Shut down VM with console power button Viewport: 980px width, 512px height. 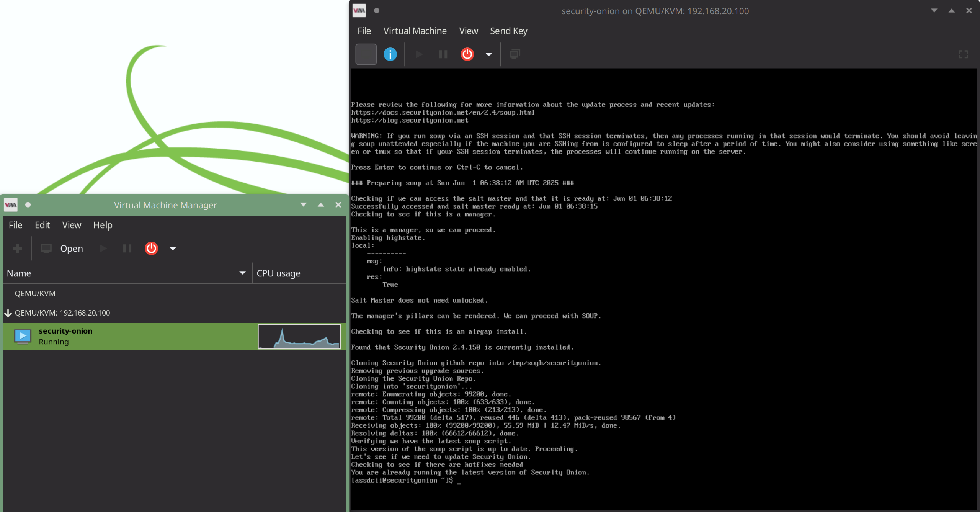467,54
